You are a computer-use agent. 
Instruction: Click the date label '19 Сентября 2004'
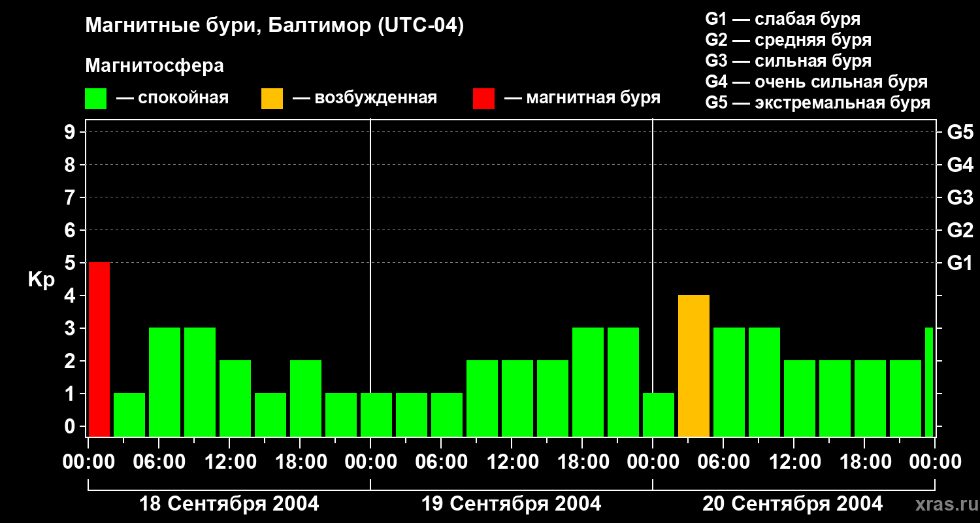[x=512, y=504]
